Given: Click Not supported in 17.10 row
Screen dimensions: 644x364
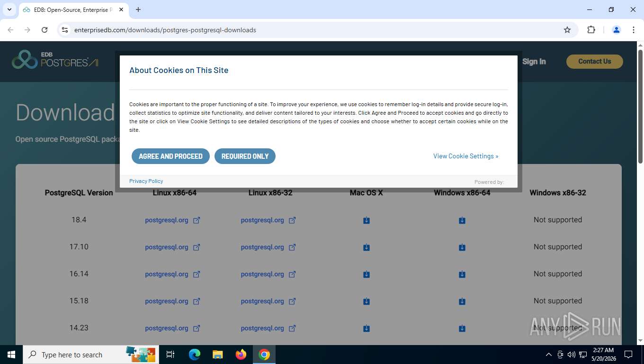Looking at the screenshot, I should point(558,247).
